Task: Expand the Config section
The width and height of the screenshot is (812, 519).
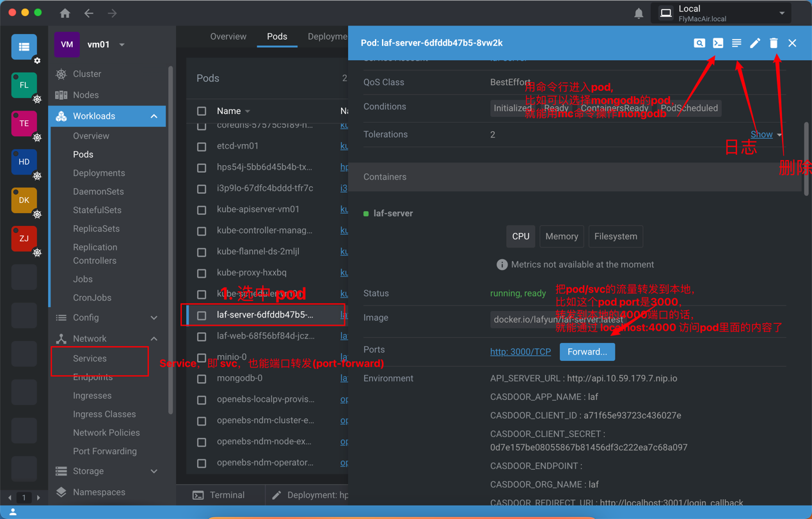Action: coord(154,318)
